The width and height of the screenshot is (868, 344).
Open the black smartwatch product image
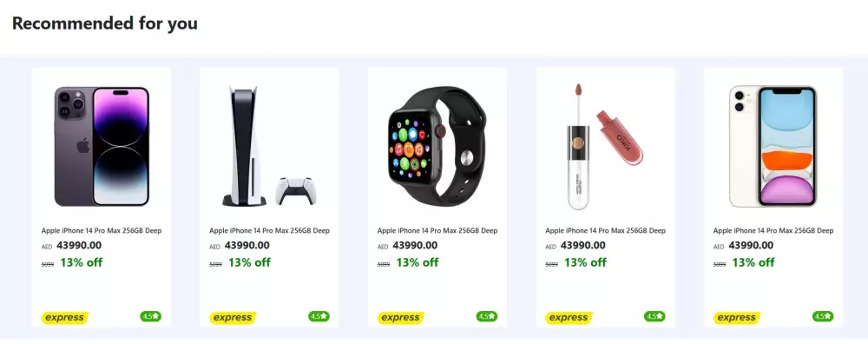click(437, 142)
